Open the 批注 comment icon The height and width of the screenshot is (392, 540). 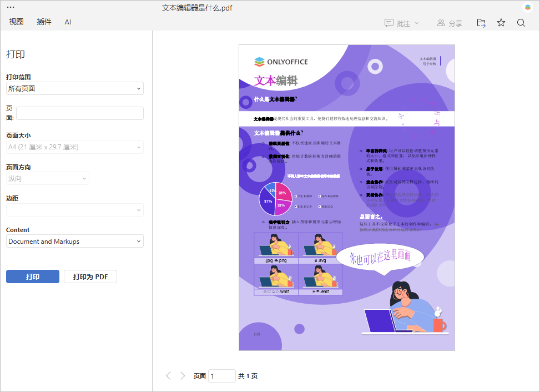point(389,23)
